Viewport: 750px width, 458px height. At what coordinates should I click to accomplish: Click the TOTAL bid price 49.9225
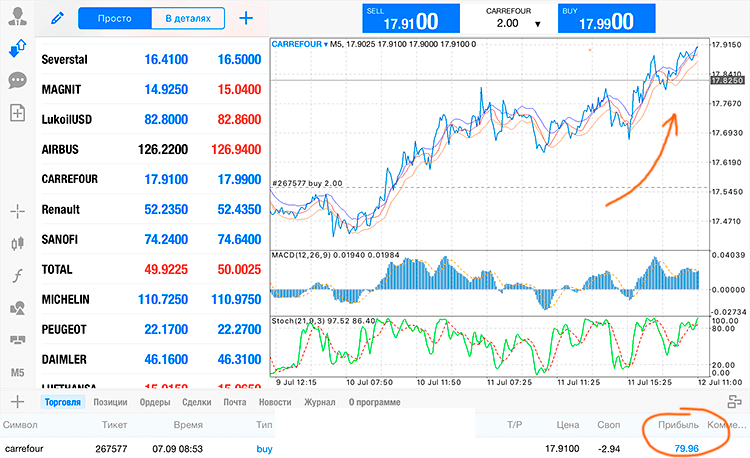(166, 269)
